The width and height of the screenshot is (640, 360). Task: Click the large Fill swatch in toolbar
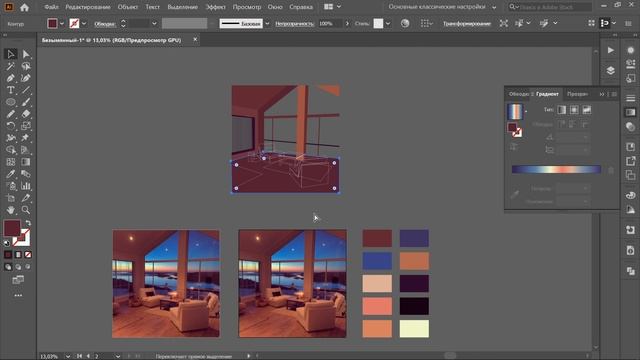[x=12, y=228]
